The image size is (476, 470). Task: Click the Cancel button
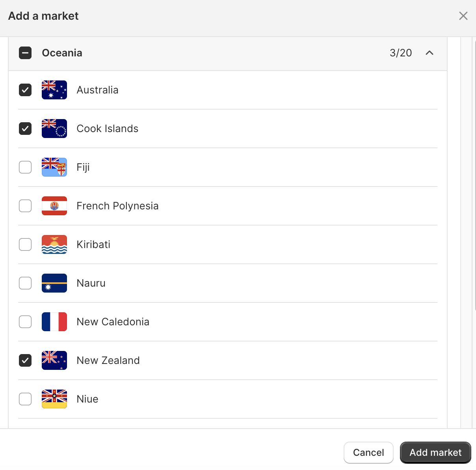pyautogui.click(x=368, y=453)
